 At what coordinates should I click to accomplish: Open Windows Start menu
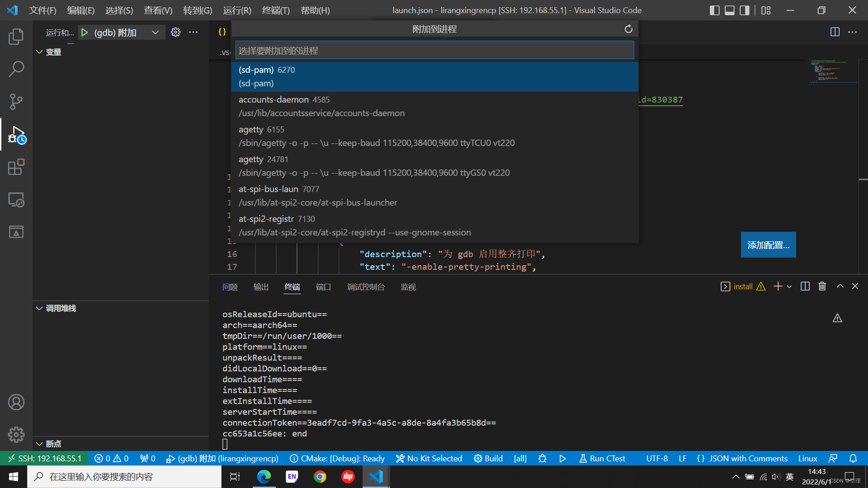14,477
